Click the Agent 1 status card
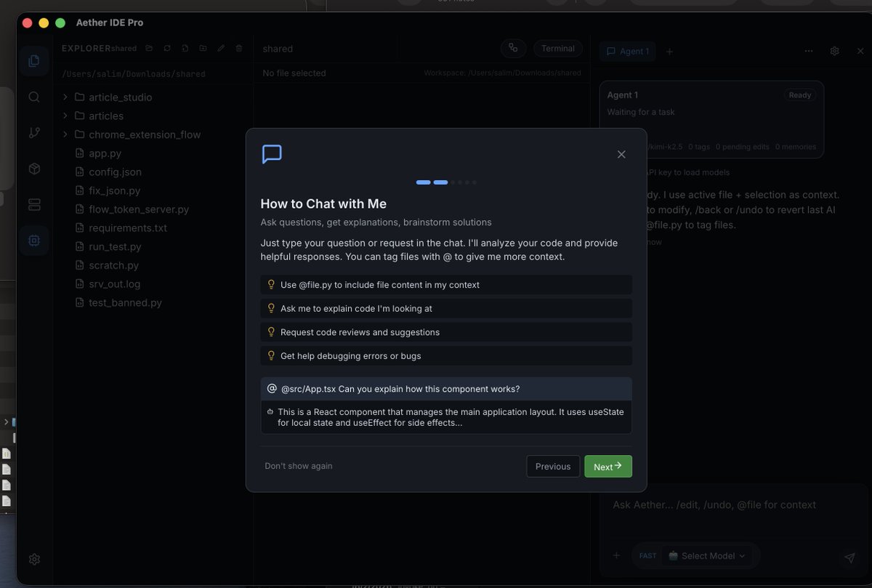This screenshot has height=588, width=872. (x=712, y=119)
